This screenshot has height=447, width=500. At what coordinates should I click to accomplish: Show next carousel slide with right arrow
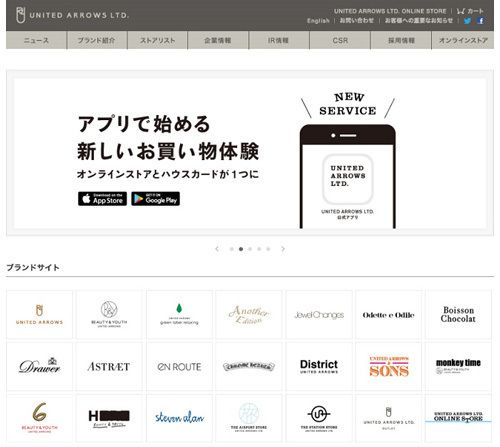pos(283,249)
